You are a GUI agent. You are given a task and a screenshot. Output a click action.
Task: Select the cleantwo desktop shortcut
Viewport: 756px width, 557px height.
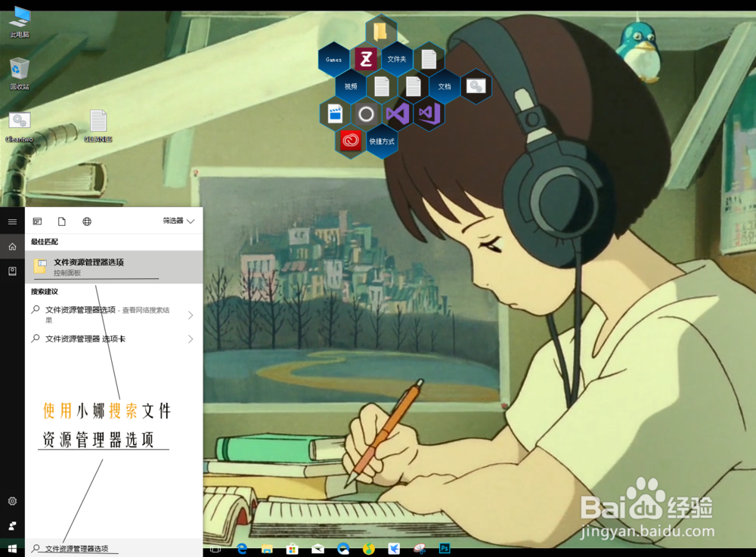pyautogui.click(x=20, y=127)
